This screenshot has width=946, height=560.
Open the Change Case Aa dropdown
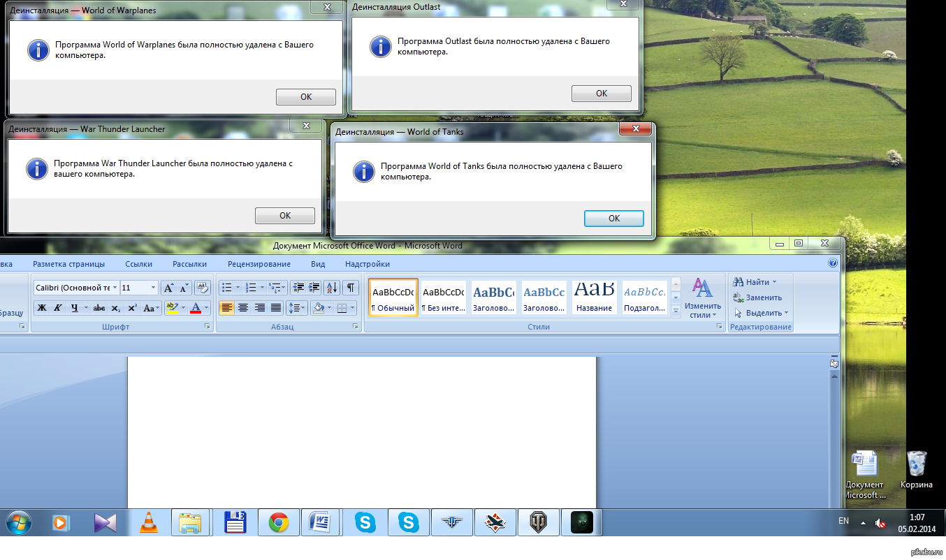pos(152,308)
